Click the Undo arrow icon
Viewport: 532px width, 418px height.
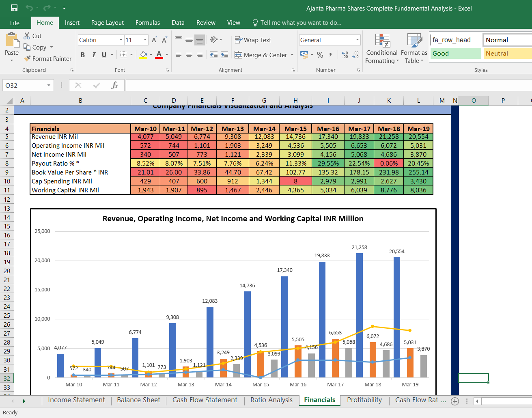29,8
